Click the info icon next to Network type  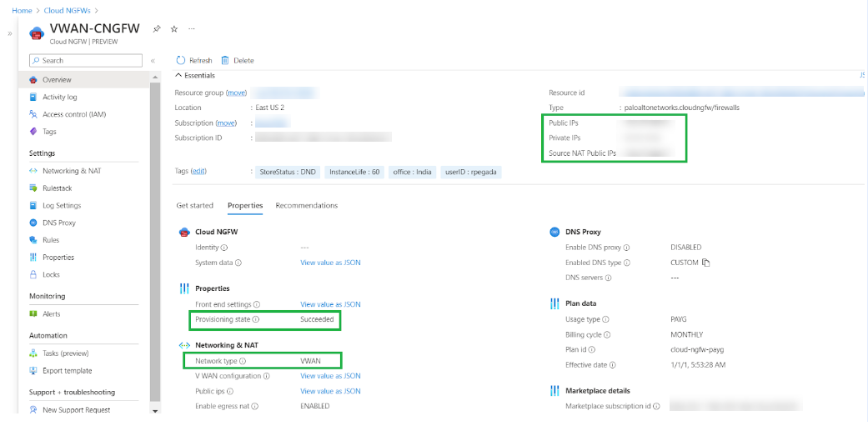(x=243, y=361)
